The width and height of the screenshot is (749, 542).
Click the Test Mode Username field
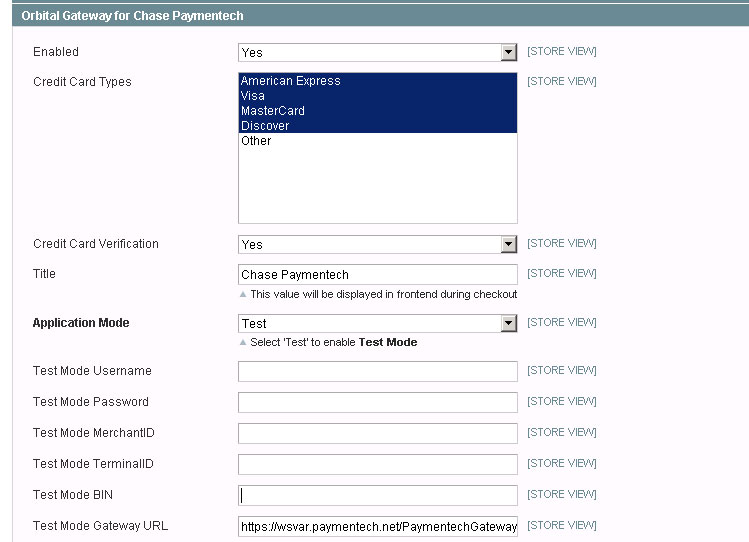(x=377, y=371)
